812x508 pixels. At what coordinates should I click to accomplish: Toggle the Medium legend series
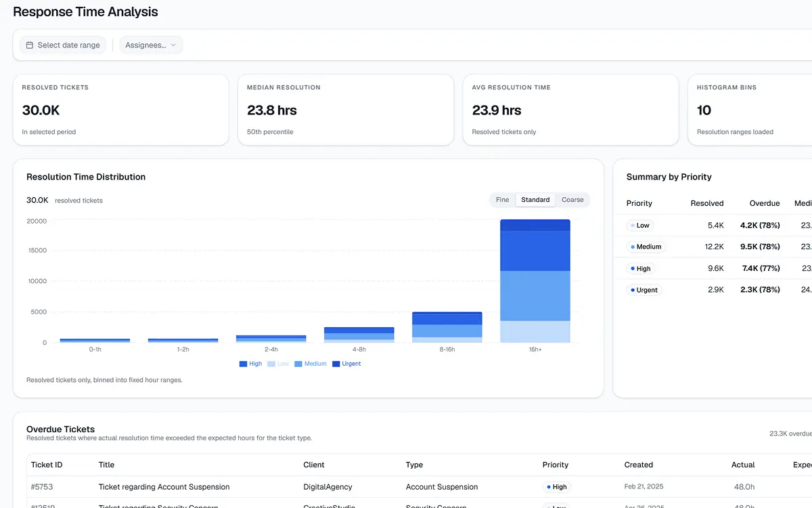coord(311,364)
